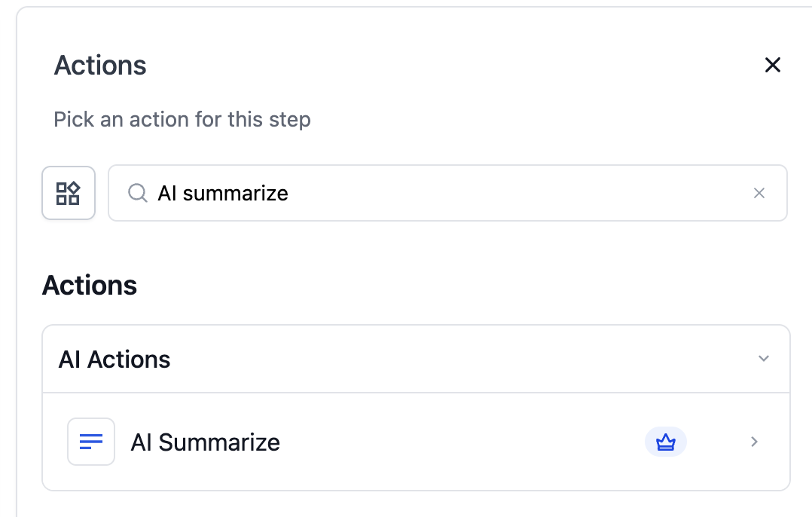Open AI Summarize via right arrow
812x517 pixels.
pos(754,442)
